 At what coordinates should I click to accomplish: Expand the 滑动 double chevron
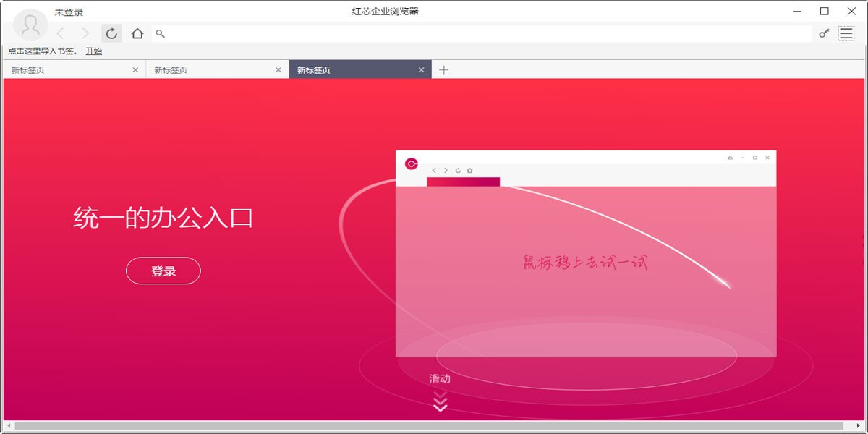click(439, 401)
